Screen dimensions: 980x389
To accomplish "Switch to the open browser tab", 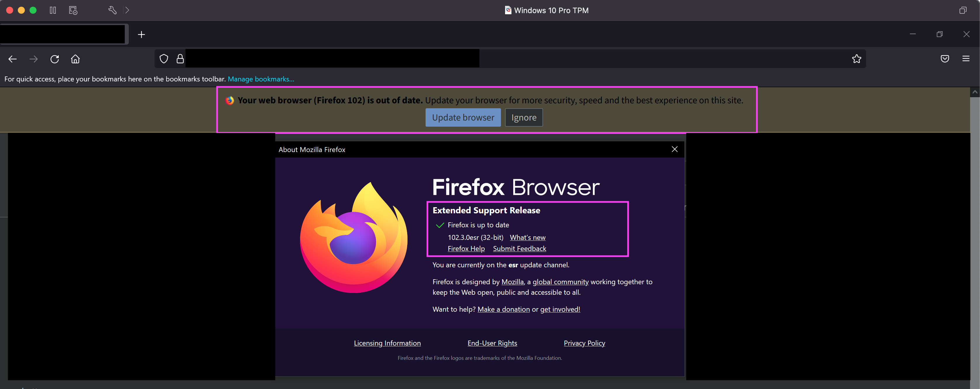I will point(63,34).
